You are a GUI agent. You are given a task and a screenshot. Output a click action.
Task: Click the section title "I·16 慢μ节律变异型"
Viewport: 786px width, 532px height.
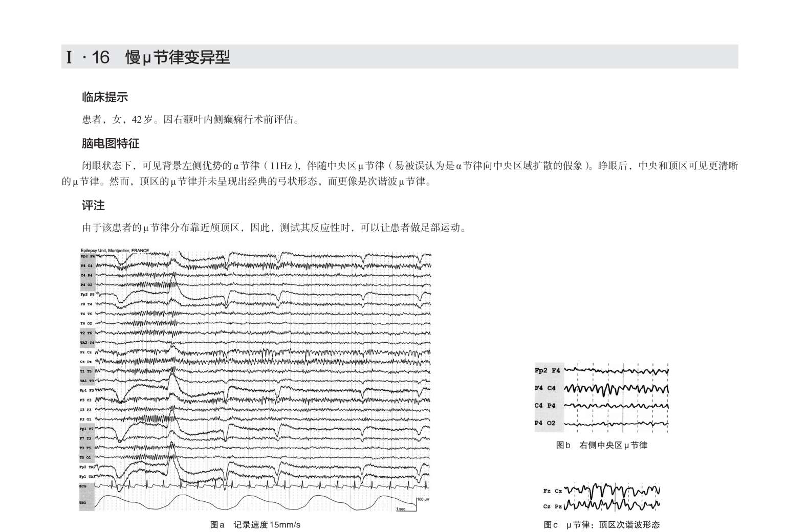(x=148, y=57)
